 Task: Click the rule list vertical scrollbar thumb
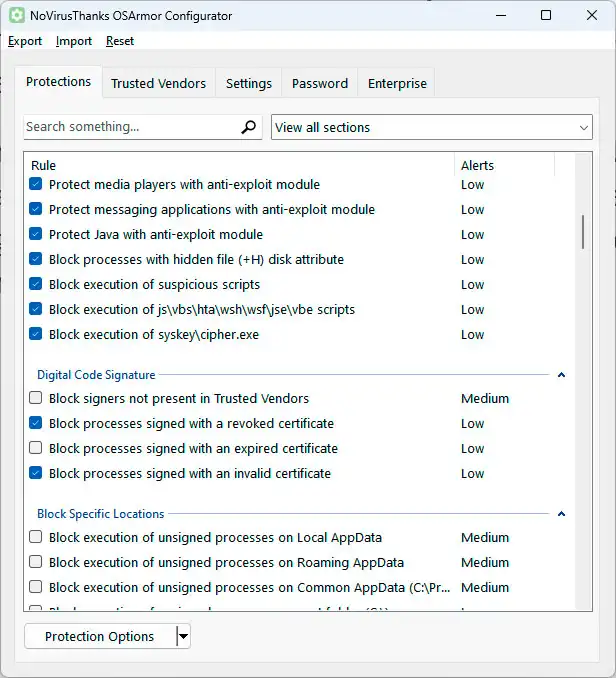tap(583, 232)
